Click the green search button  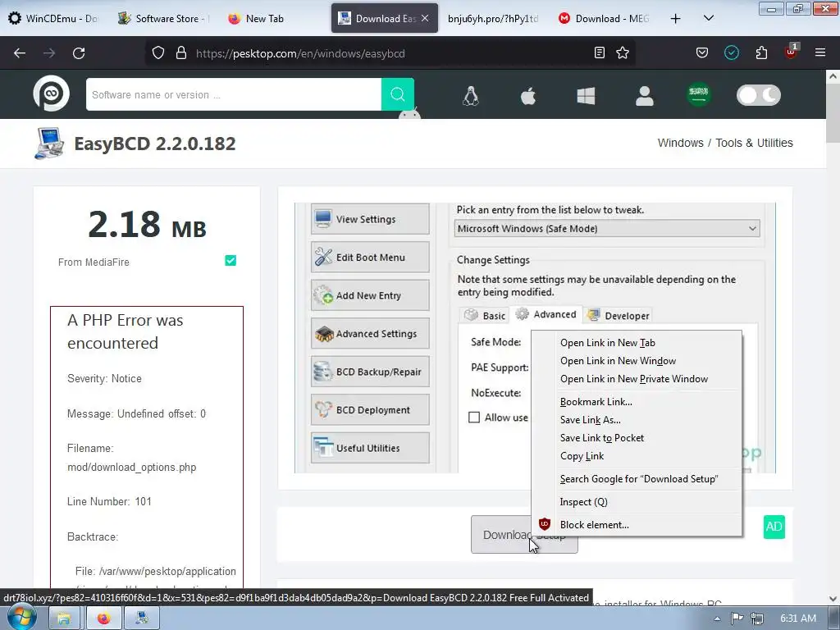[x=398, y=94]
